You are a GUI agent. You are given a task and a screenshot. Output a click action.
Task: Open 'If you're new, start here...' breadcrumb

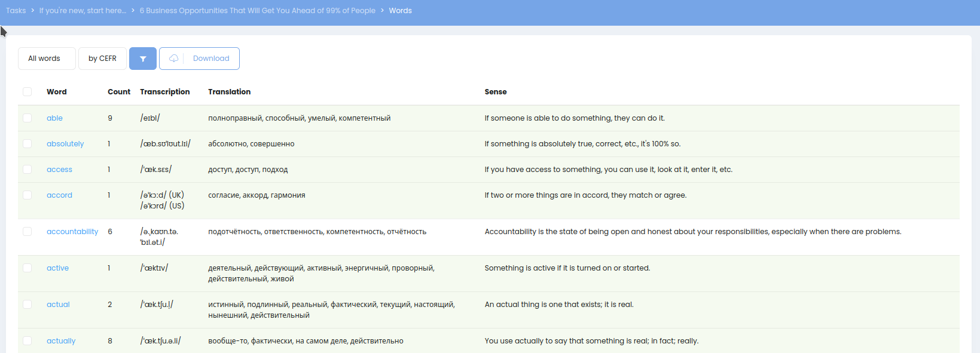click(x=83, y=11)
